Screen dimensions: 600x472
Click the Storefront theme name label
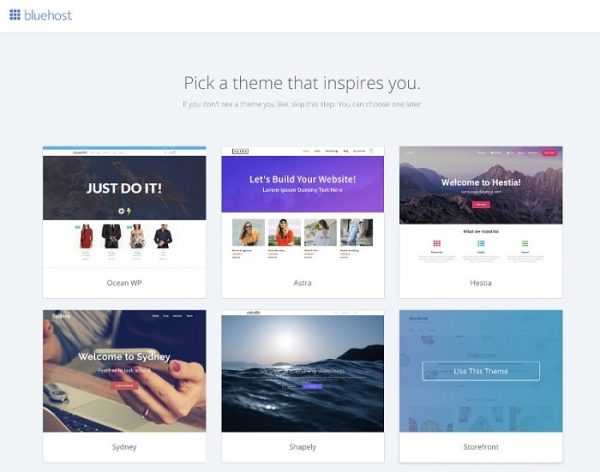point(481,447)
